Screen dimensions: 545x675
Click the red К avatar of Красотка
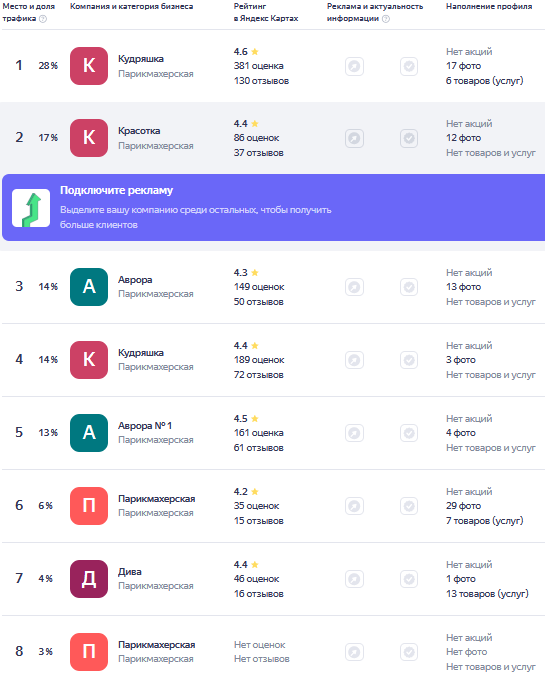pos(89,138)
